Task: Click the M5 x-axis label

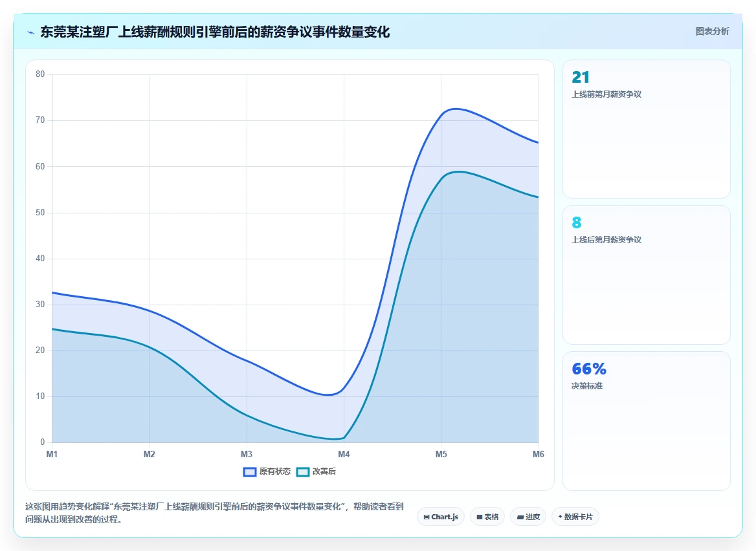Action: point(441,454)
